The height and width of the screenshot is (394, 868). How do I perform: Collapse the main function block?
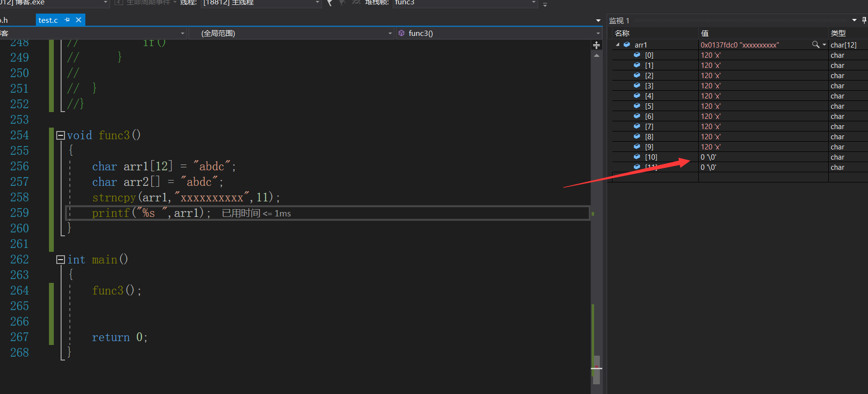[x=61, y=260]
